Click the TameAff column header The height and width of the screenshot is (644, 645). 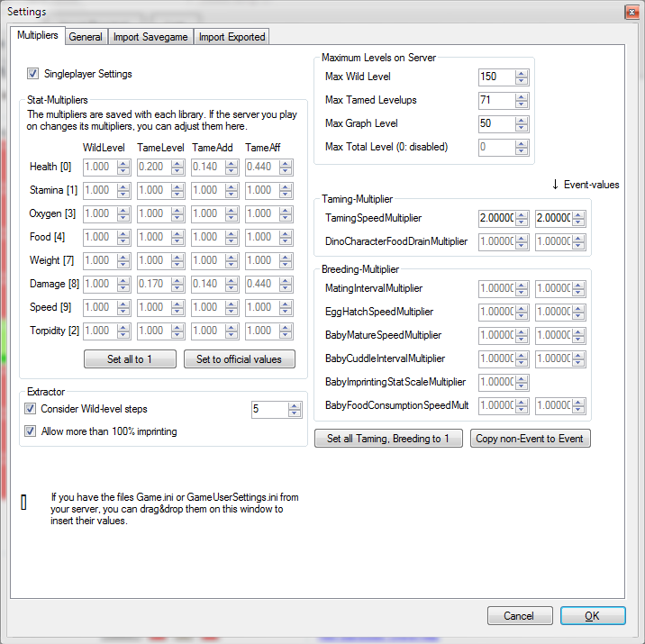click(x=263, y=148)
